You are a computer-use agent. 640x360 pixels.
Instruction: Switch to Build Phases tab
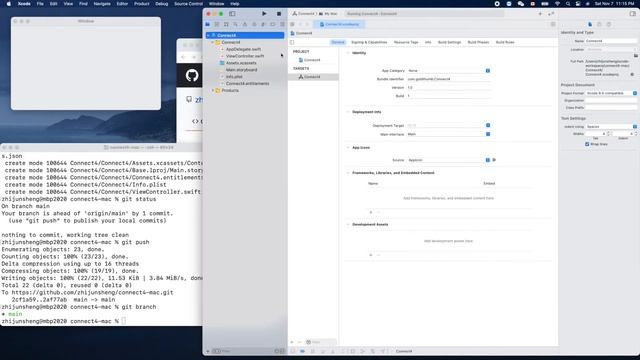(x=478, y=42)
